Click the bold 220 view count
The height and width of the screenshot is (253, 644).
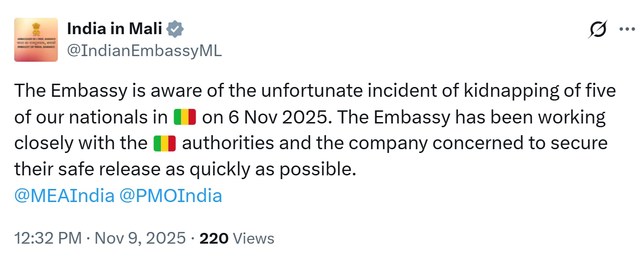coord(214,239)
